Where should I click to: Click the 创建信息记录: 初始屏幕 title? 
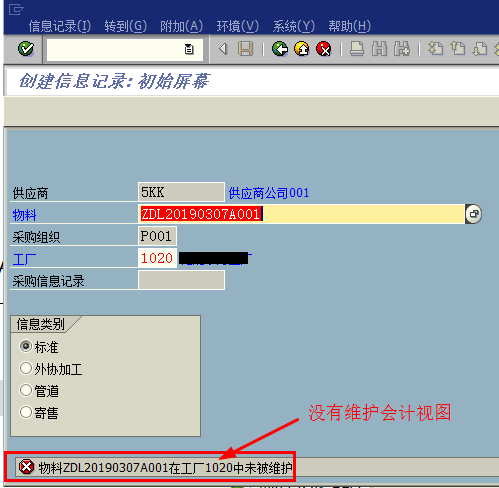pos(114,81)
